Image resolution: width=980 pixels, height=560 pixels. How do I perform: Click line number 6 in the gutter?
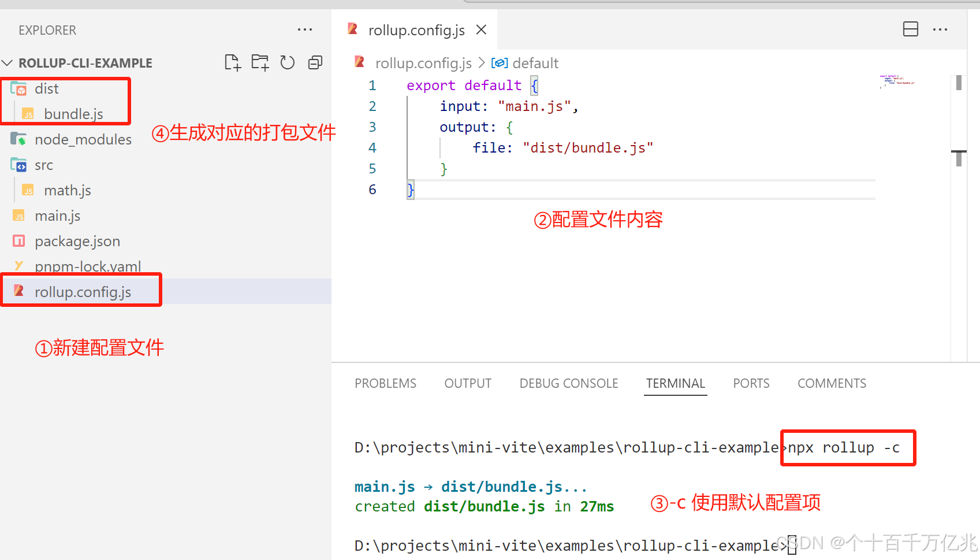372,190
